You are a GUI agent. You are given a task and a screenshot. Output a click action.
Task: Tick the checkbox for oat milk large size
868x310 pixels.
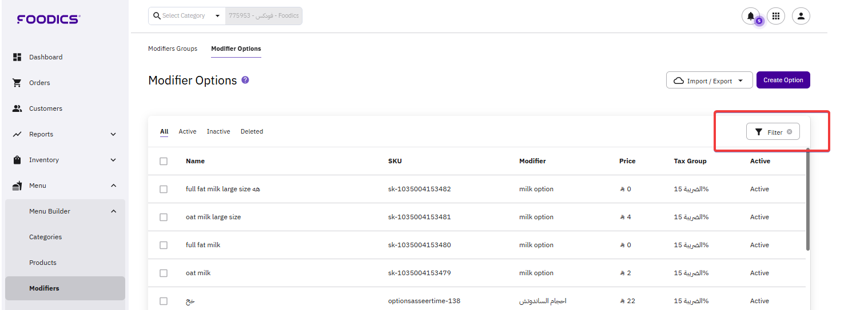164,218
